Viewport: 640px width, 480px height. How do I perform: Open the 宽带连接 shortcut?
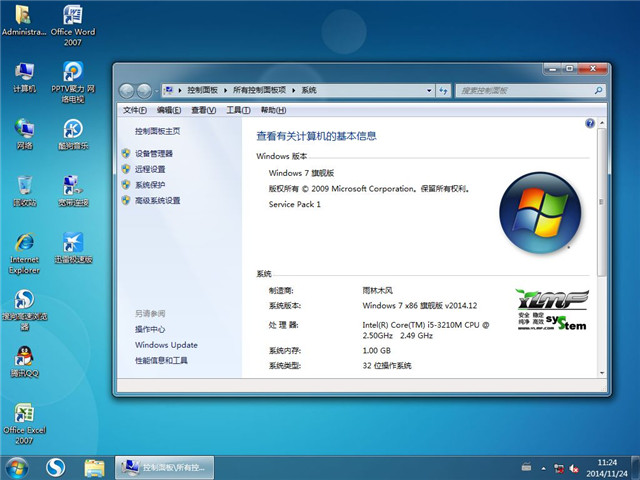[73, 191]
